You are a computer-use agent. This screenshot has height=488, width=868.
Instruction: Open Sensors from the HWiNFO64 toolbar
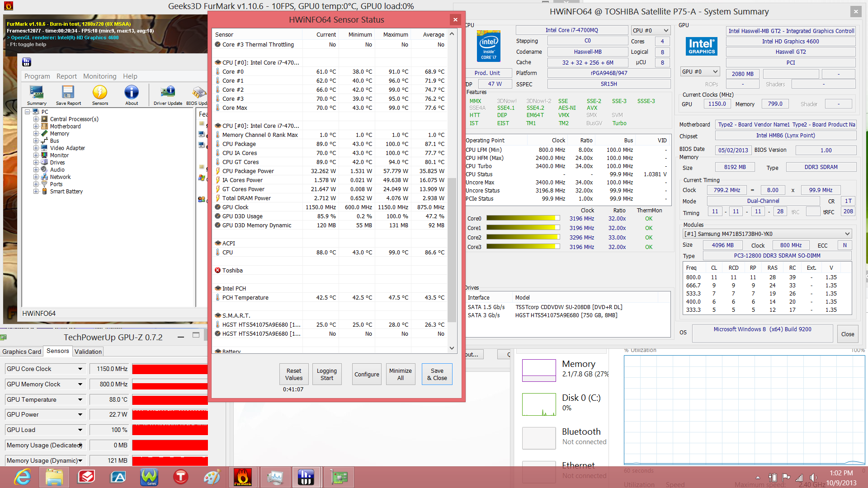[x=100, y=95]
